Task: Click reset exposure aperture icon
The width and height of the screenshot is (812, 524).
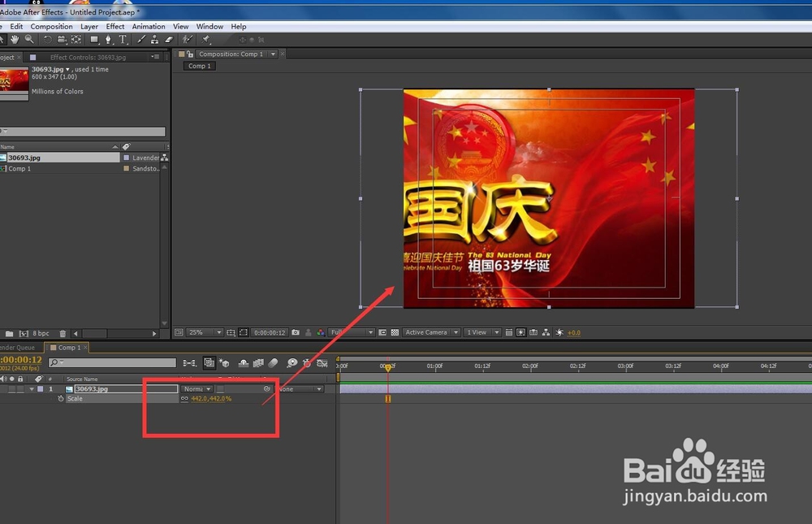Action: coord(559,332)
